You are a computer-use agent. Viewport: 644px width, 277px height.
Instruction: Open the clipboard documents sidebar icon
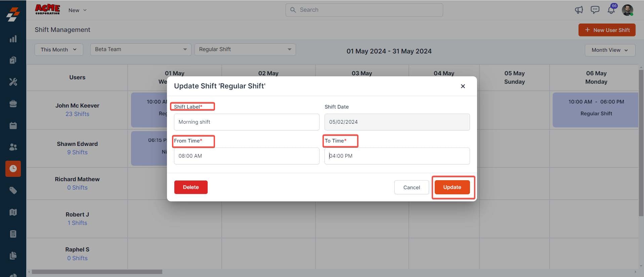[13, 60]
